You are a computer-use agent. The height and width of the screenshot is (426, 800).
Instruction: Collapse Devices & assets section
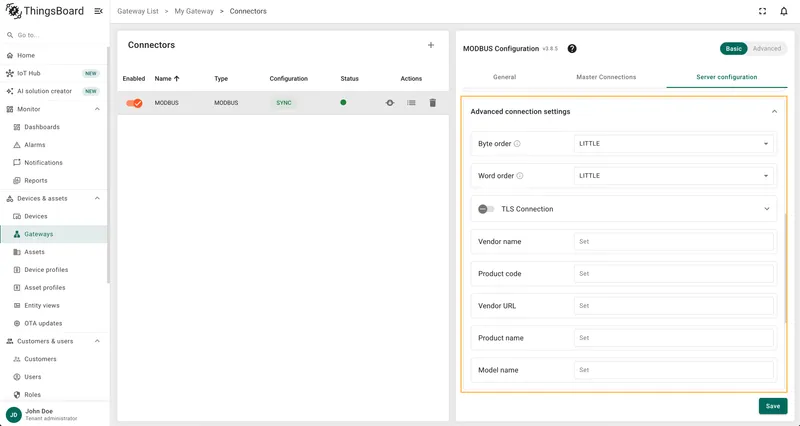click(97, 198)
